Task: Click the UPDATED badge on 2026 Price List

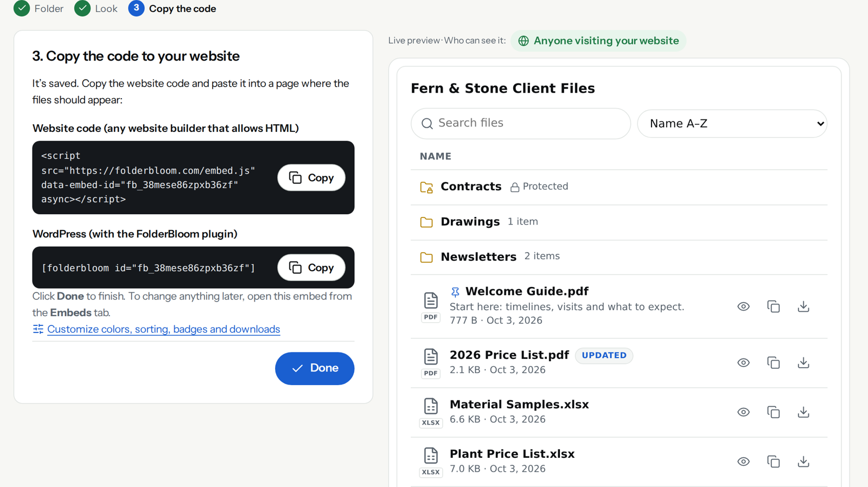Action: 604,356
